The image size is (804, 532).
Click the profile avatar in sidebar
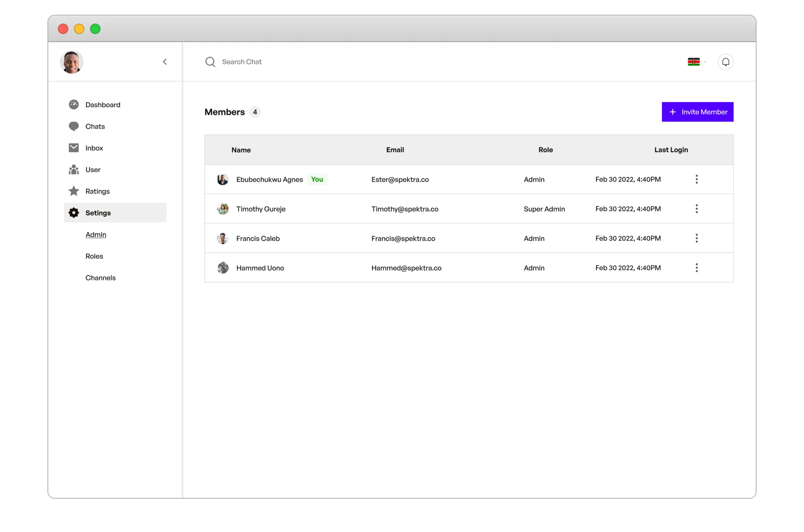coord(71,62)
